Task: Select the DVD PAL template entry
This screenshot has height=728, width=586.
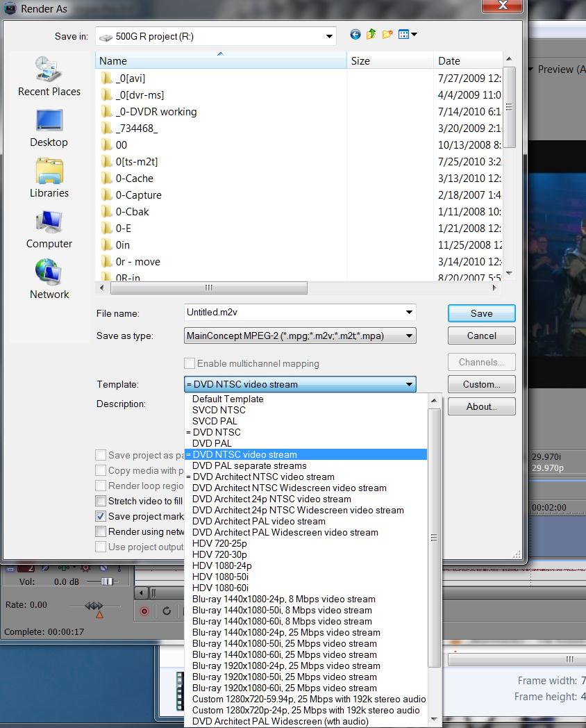Action: (305, 443)
